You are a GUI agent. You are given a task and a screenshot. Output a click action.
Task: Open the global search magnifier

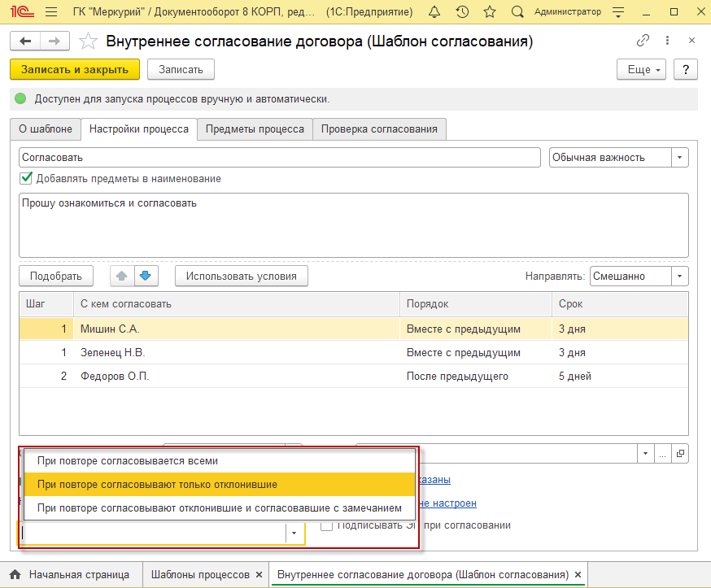[517, 11]
